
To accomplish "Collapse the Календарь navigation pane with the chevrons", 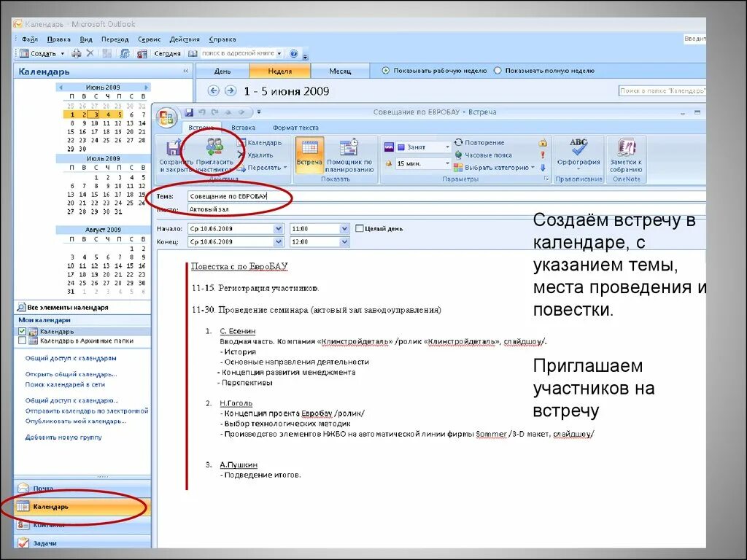I will point(186,71).
